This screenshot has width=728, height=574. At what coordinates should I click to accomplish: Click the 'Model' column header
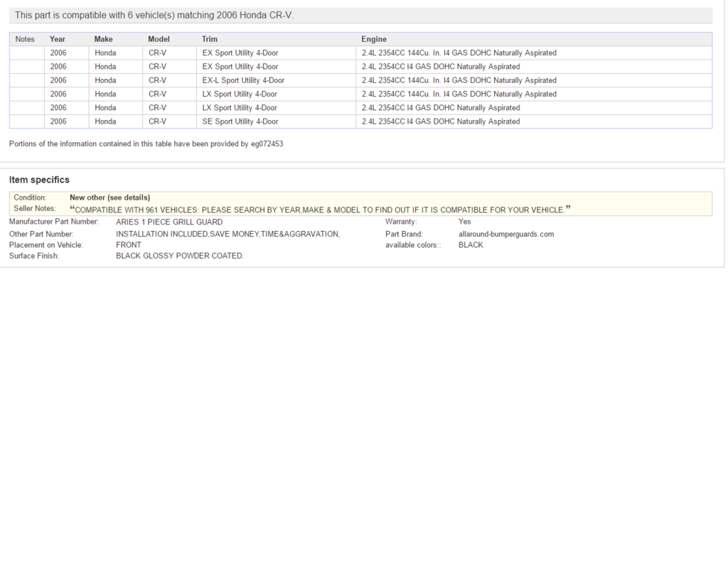click(x=159, y=40)
